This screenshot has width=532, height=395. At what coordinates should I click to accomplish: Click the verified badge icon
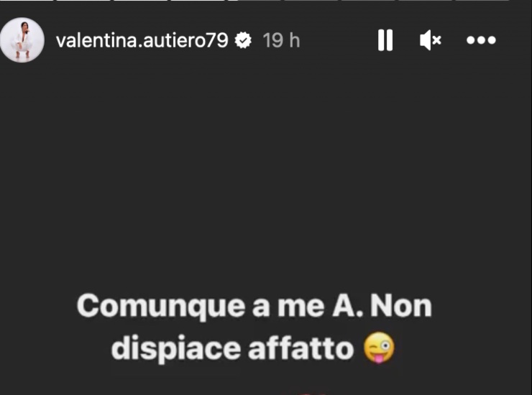pyautogui.click(x=243, y=40)
